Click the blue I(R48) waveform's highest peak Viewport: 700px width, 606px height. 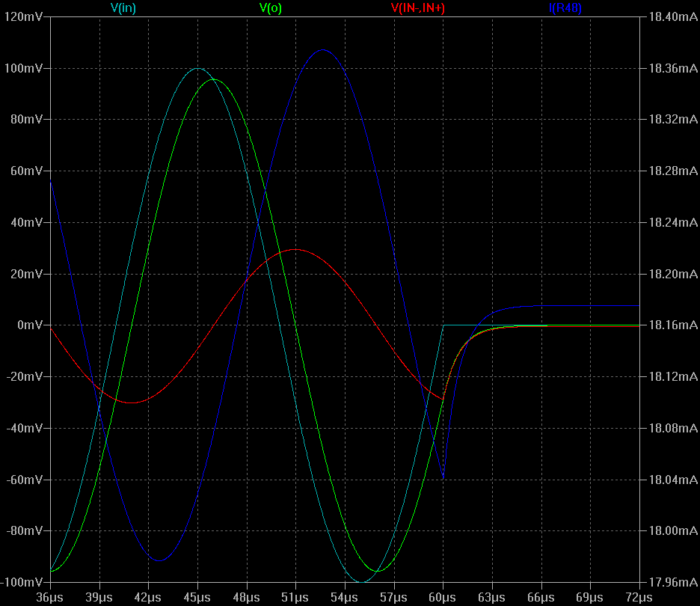point(323,49)
